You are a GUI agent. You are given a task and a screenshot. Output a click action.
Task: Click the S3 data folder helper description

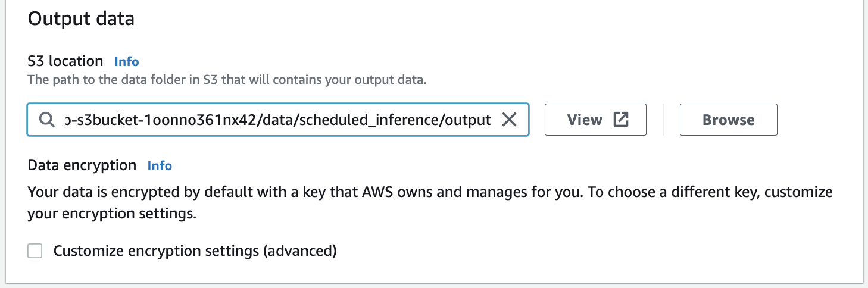[x=227, y=80]
